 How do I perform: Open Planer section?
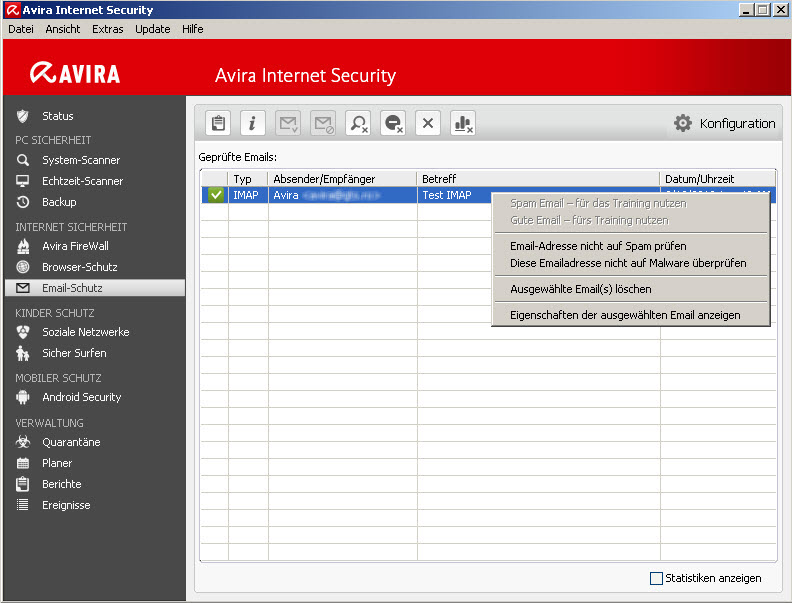click(57, 463)
